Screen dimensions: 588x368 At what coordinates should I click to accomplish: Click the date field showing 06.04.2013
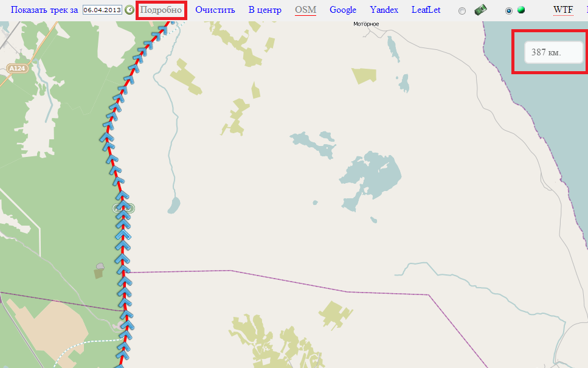coord(102,10)
